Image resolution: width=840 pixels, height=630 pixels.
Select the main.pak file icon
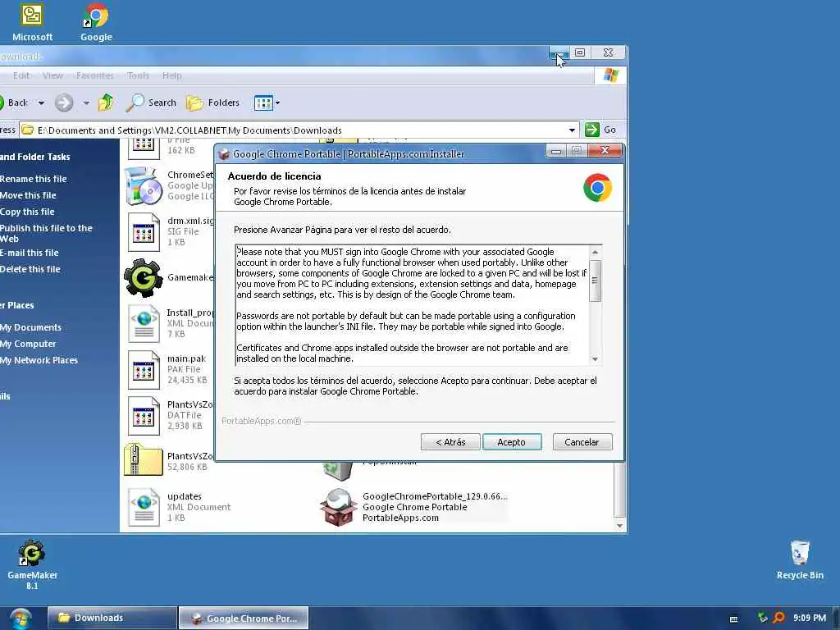144,370
